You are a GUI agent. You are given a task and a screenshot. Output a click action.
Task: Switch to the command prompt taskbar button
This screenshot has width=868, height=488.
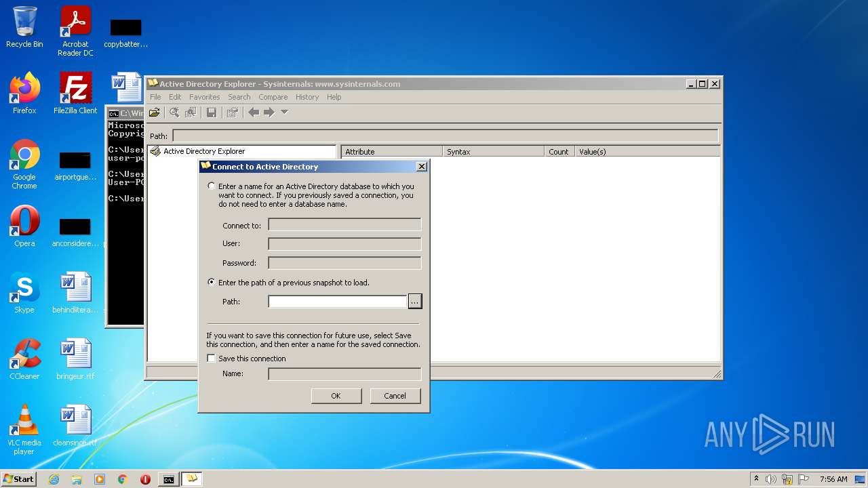168,479
